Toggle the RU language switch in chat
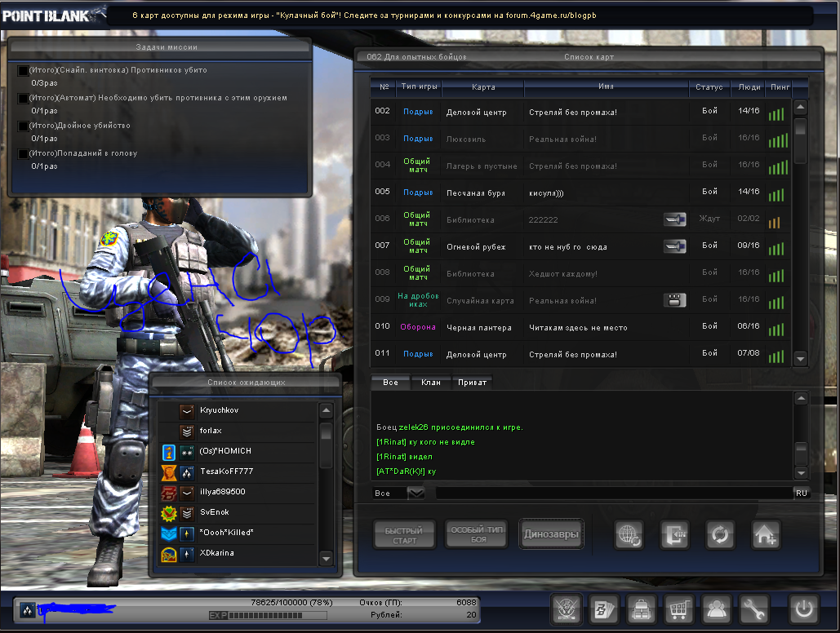Screen dimensions: 840x633 802,493
